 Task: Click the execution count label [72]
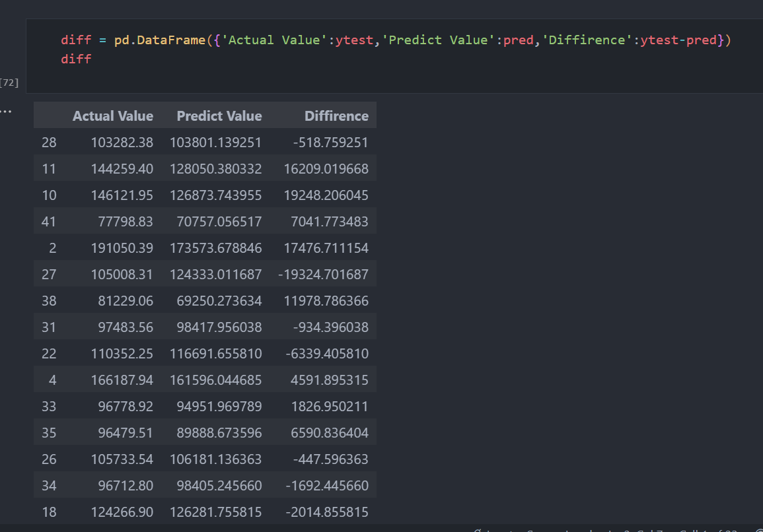[9, 82]
